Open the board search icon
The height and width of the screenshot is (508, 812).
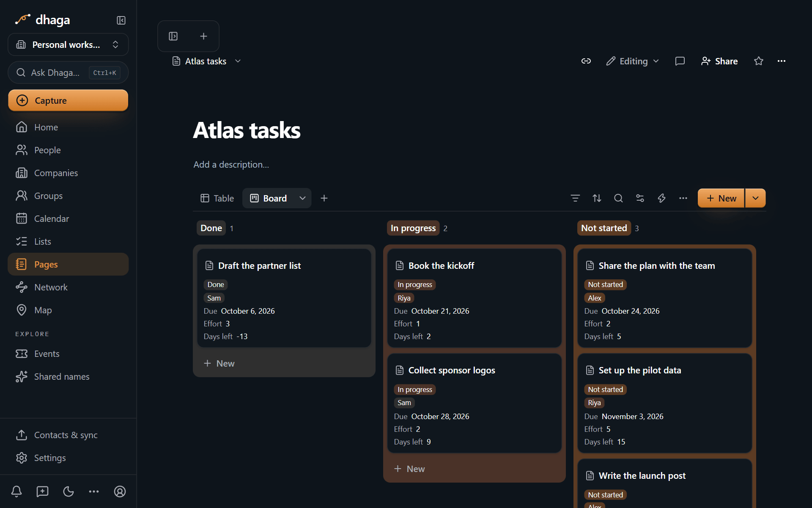pyautogui.click(x=618, y=198)
